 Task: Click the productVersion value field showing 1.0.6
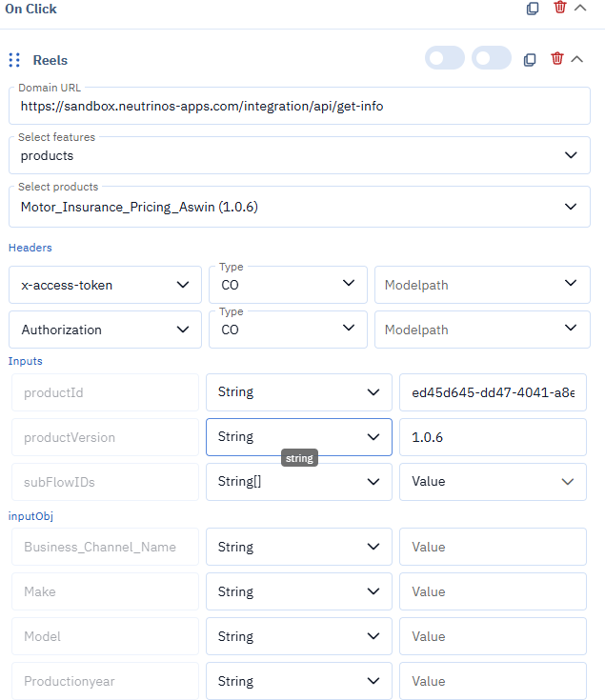coord(492,437)
